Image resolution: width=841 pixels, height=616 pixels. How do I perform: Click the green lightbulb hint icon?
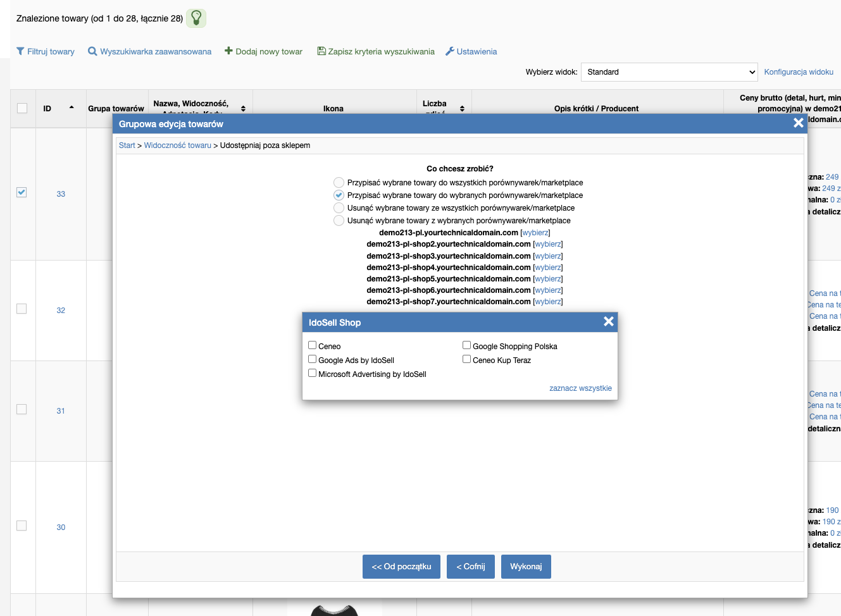pyautogui.click(x=196, y=18)
